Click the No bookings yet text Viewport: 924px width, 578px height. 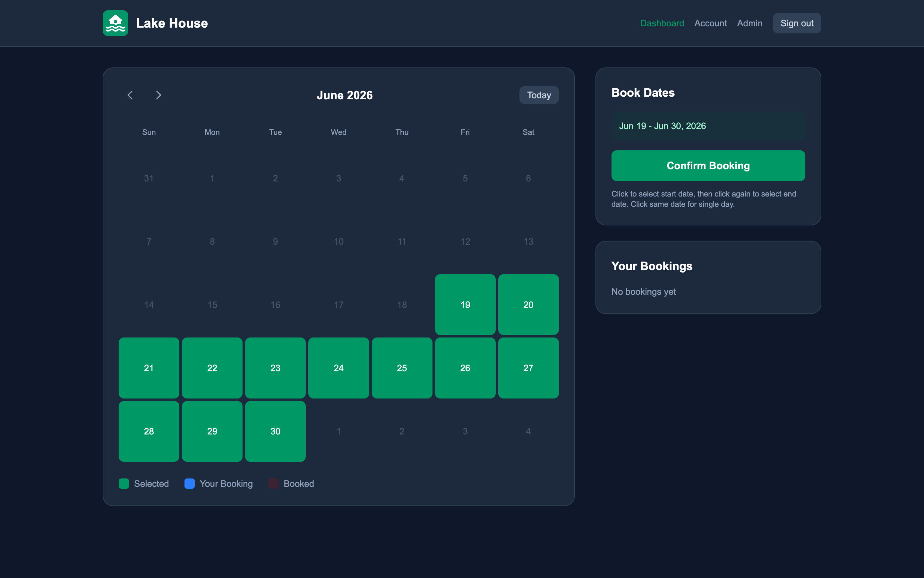pyautogui.click(x=643, y=291)
